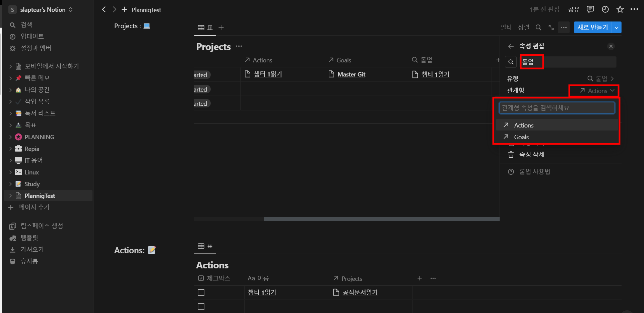644x313 pixels.
Task: Open Projects database as full page
Action: (551, 28)
